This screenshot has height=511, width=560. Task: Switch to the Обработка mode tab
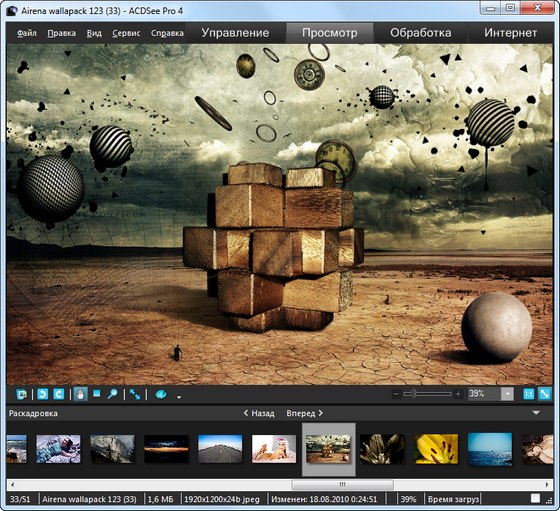[x=420, y=33]
